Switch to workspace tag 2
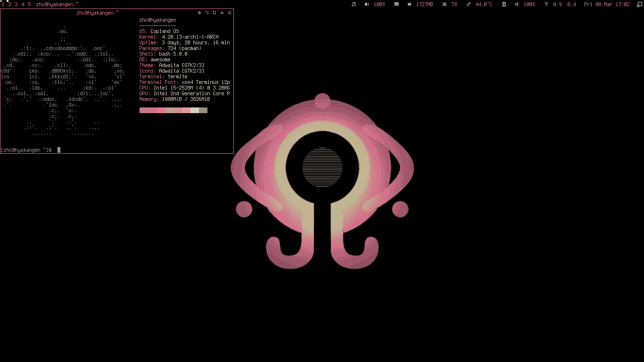The height and width of the screenshot is (362, 644). pos(9,4)
